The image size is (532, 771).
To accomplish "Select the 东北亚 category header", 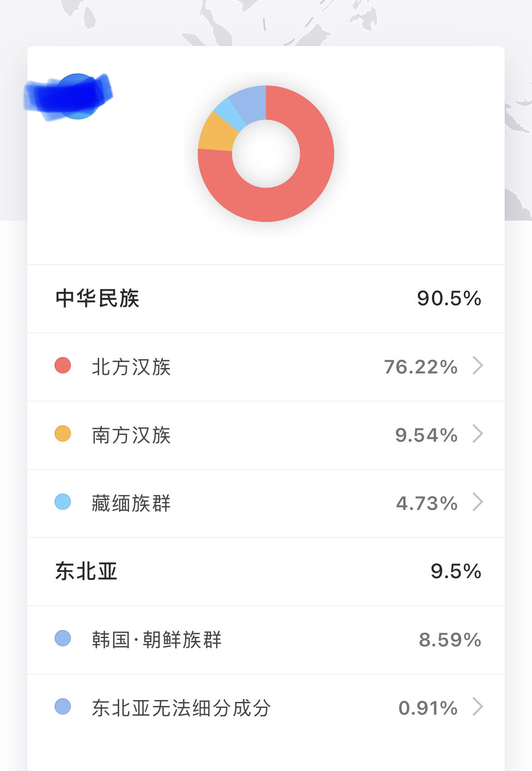I will [x=86, y=571].
